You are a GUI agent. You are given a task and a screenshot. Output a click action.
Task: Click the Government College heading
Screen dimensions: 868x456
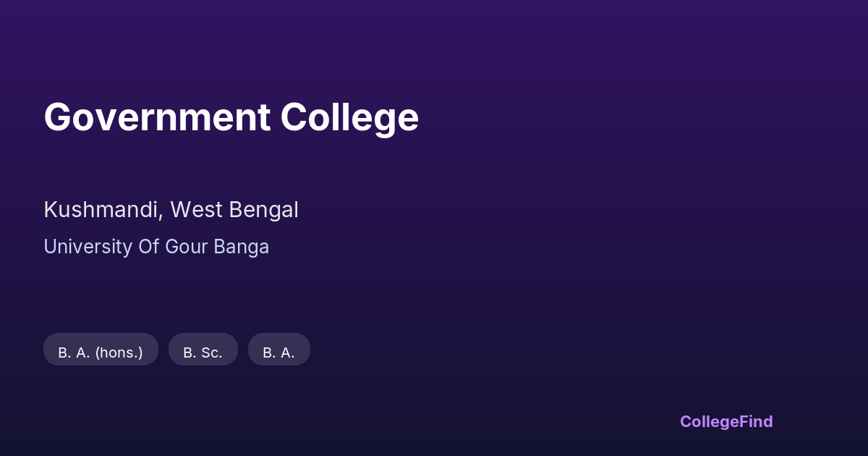pyautogui.click(x=231, y=117)
